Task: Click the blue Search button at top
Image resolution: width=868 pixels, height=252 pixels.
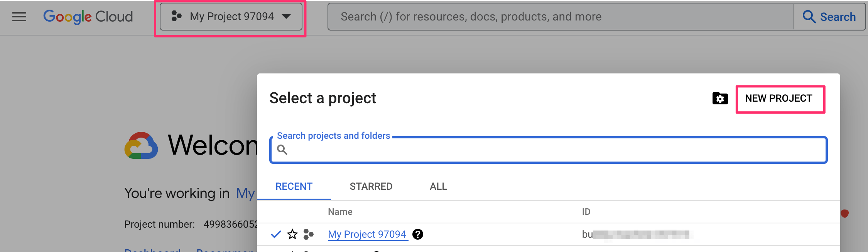Action: [x=829, y=17]
